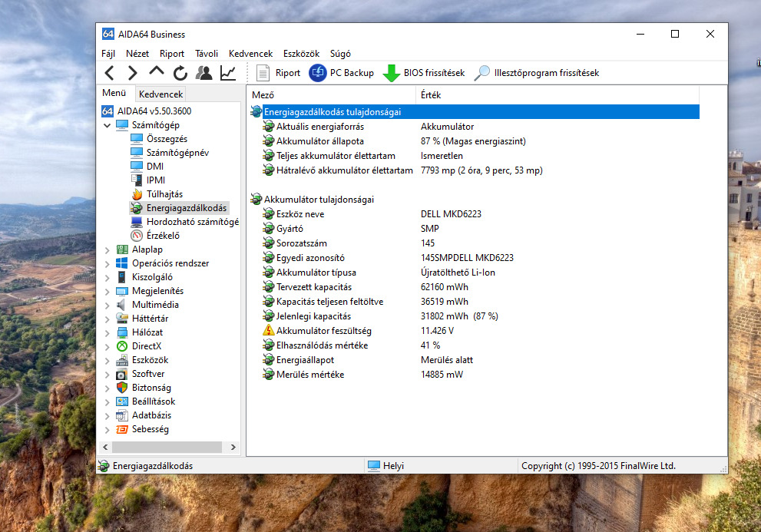Image resolution: width=761 pixels, height=532 pixels.
Task: Click the warning icon beside Akkumulátor feszültség
Action: point(269,331)
